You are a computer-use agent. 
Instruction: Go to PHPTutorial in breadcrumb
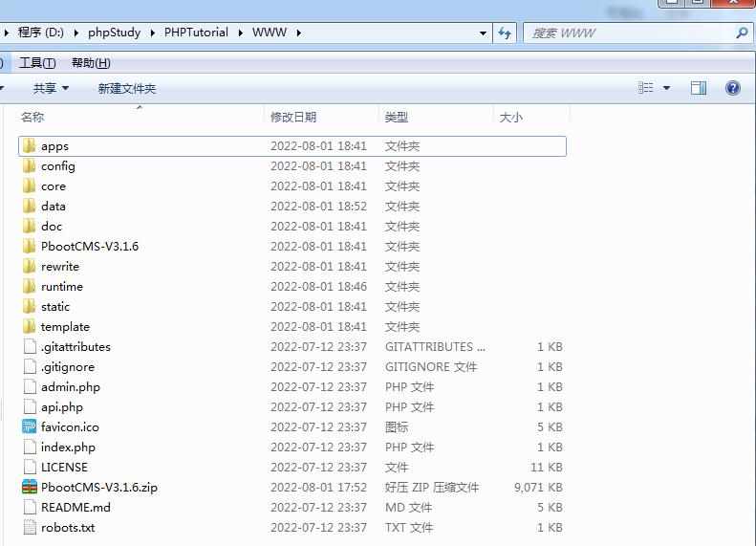coord(196,33)
